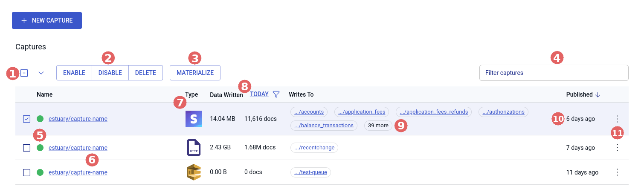Click the Disable button
644x186 pixels.
pos(110,73)
